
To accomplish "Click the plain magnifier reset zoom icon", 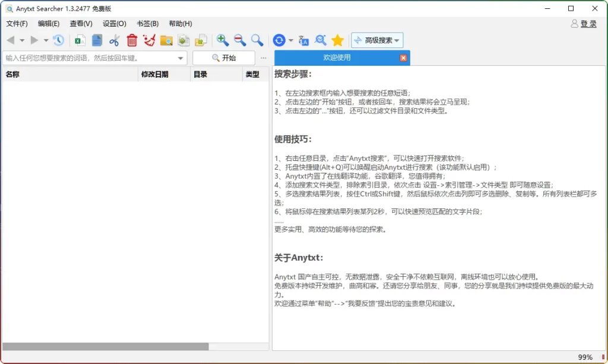I will pyautogui.click(x=257, y=40).
